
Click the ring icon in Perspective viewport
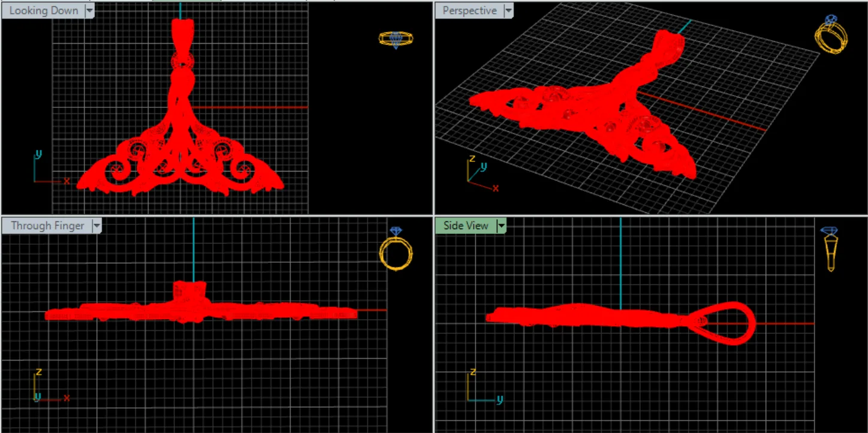pos(831,35)
